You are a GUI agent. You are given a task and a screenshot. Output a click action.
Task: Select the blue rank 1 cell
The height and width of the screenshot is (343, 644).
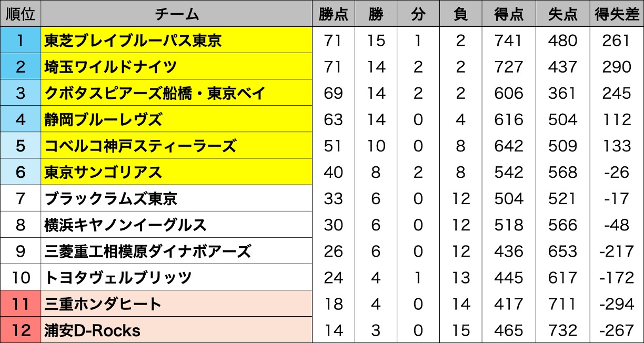[x=21, y=41]
